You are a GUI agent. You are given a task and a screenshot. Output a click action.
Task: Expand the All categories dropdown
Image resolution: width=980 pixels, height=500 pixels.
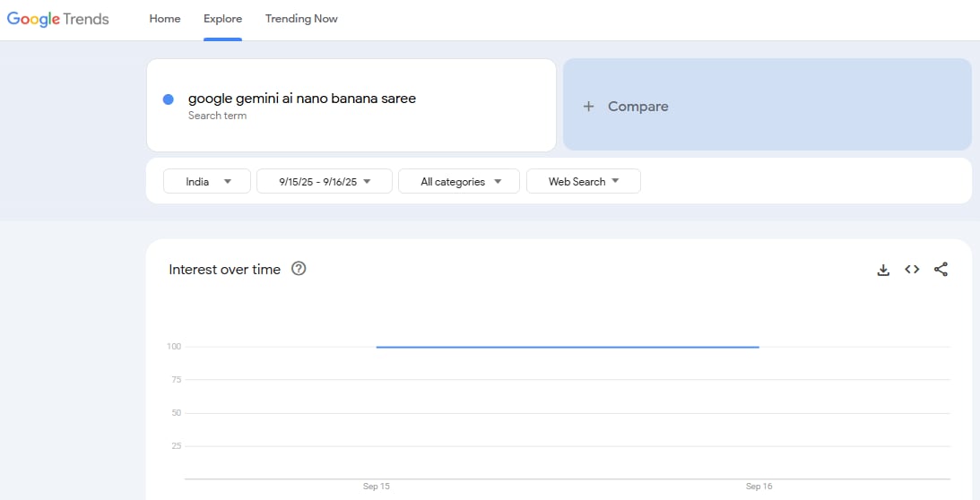click(x=459, y=181)
